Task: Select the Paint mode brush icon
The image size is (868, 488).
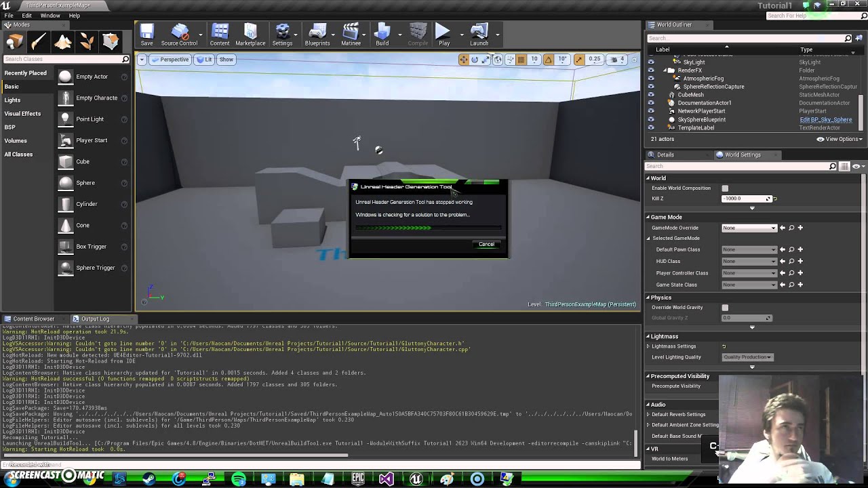Action: point(39,42)
